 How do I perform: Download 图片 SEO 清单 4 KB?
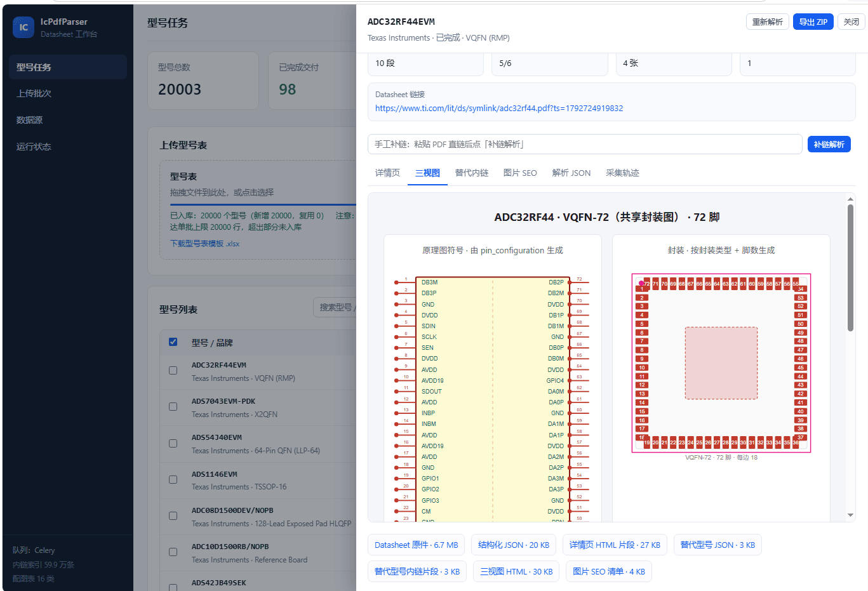click(609, 571)
